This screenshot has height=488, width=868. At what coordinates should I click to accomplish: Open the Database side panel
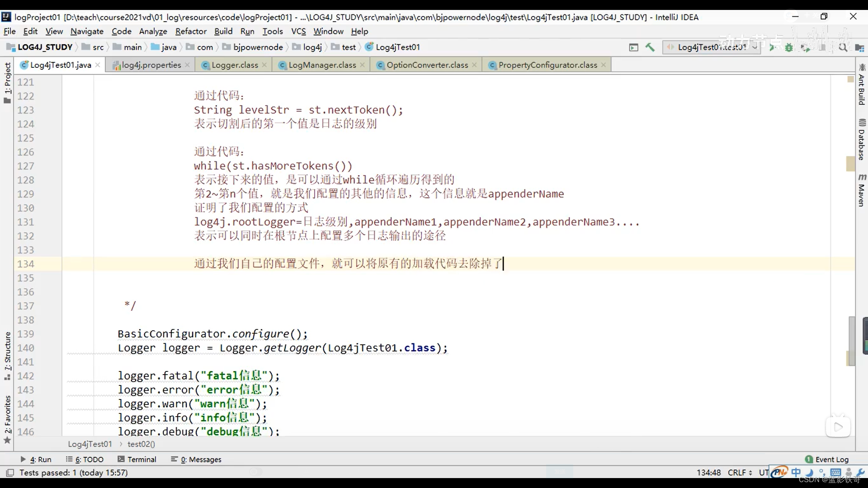tap(862, 140)
